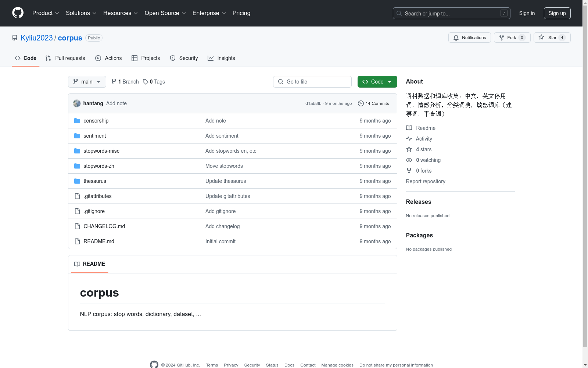The image size is (588, 368).
Task: Click the Pricing link
Action: point(241,13)
